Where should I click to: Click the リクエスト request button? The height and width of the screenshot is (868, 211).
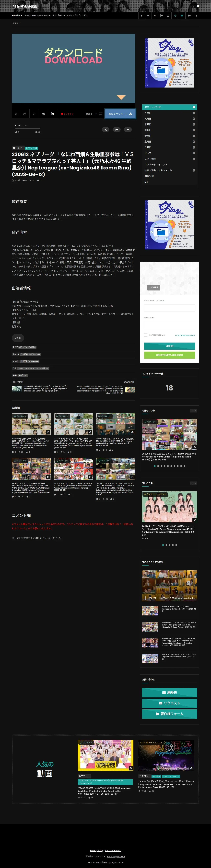170,703
